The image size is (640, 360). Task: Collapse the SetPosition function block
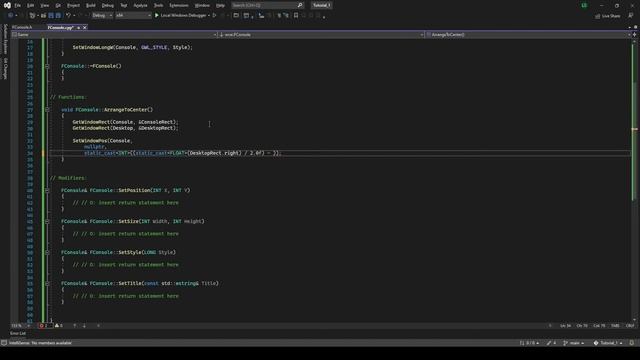click(47, 190)
